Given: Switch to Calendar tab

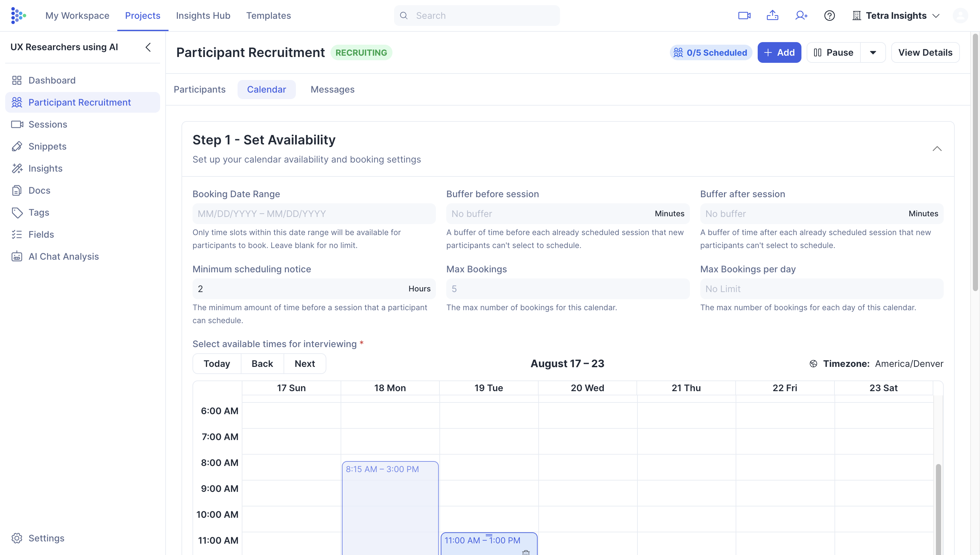Looking at the screenshot, I should [x=267, y=90].
